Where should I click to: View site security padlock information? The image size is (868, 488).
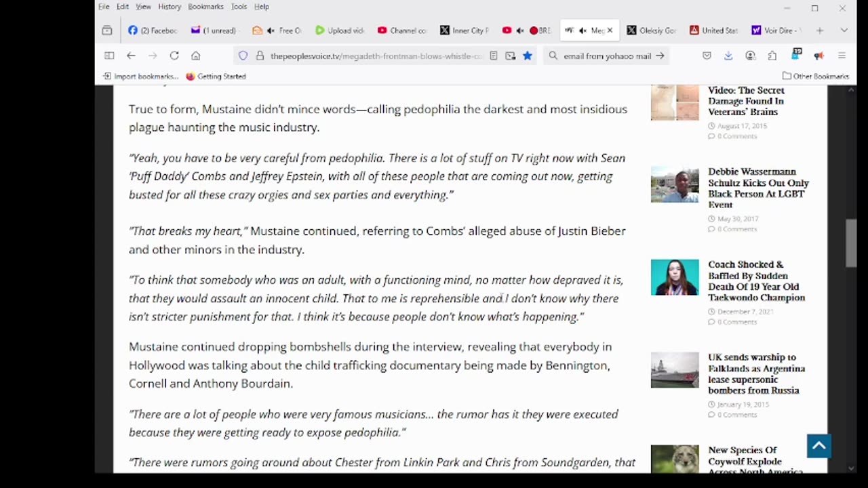click(x=259, y=56)
